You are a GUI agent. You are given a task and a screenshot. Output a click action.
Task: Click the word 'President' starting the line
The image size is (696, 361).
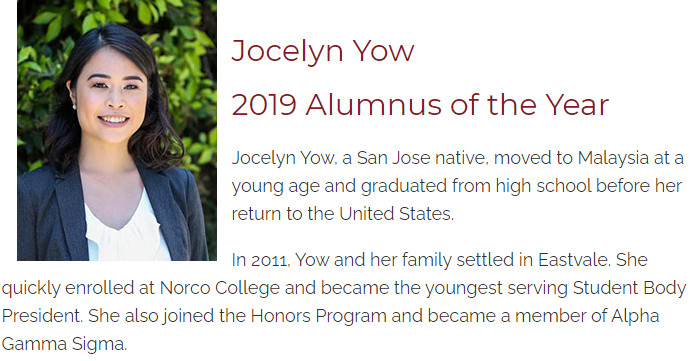41,316
